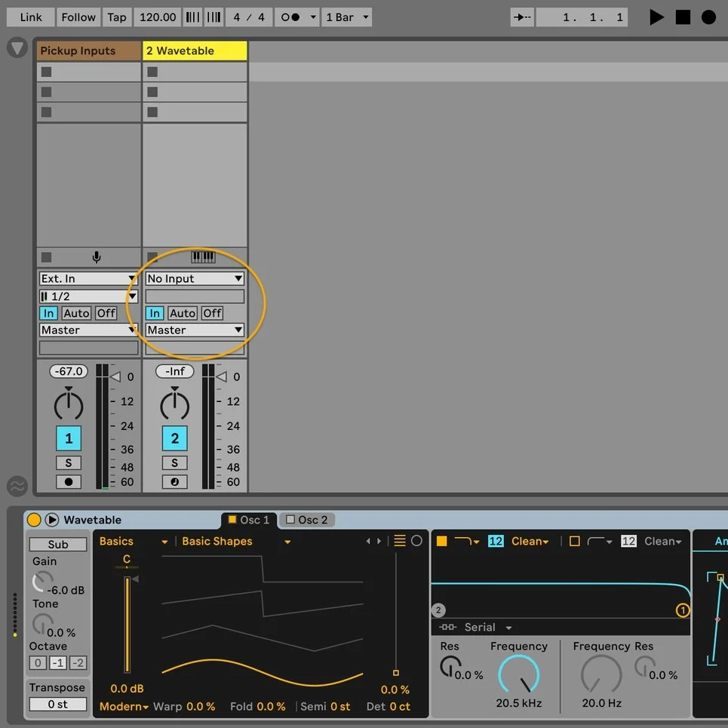Click the Link button
This screenshot has width=728, height=728.
pos(31,17)
